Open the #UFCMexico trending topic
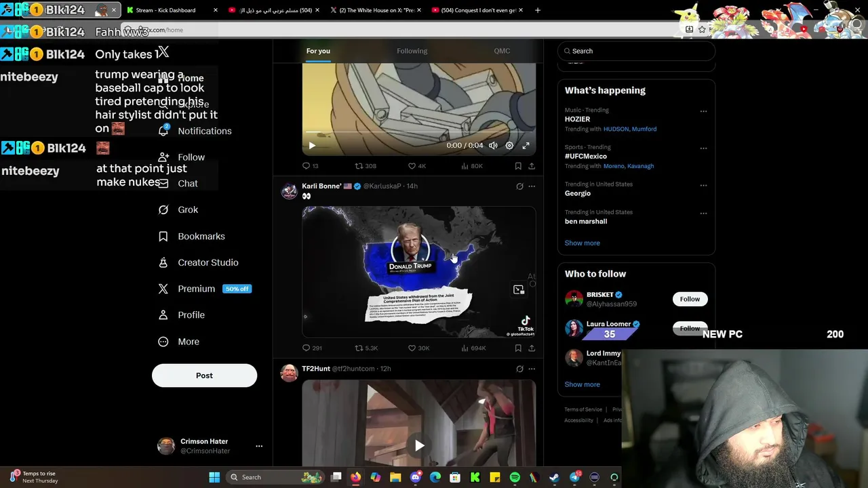 (586, 157)
